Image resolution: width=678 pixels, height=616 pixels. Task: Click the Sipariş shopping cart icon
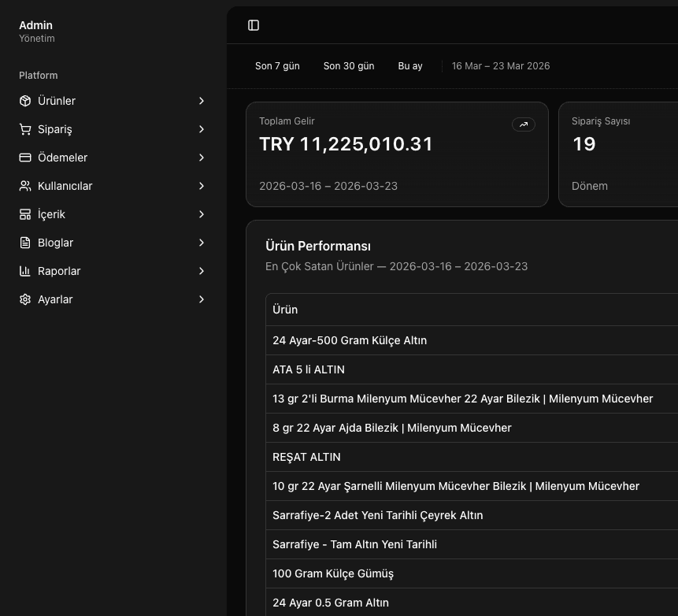pos(25,129)
